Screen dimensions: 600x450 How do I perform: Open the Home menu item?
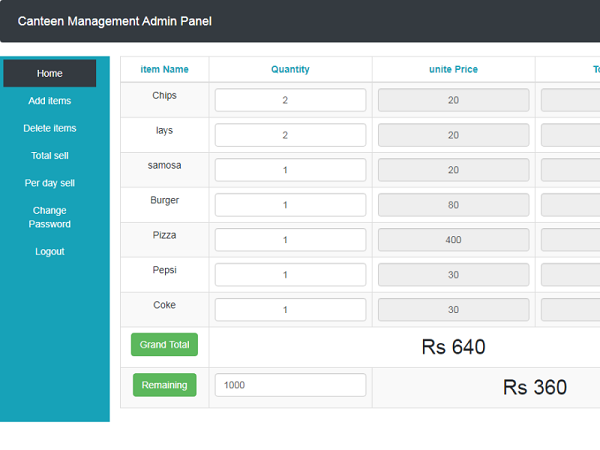pyautogui.click(x=50, y=73)
